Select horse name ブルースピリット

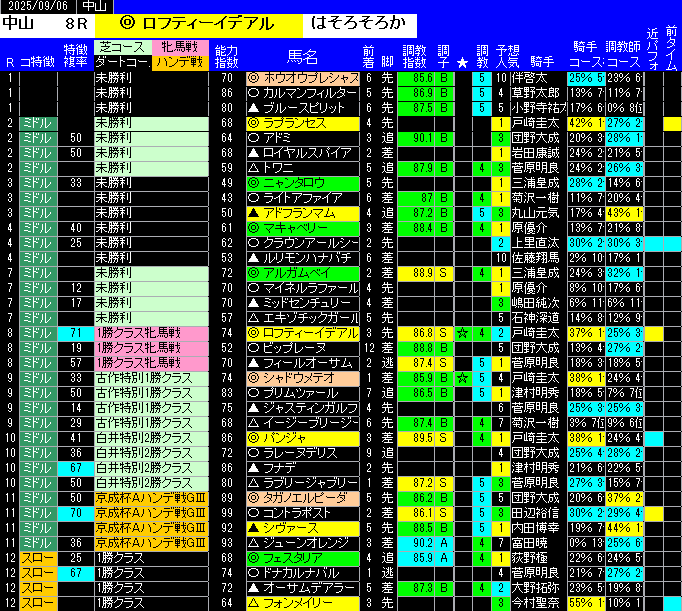(303, 108)
